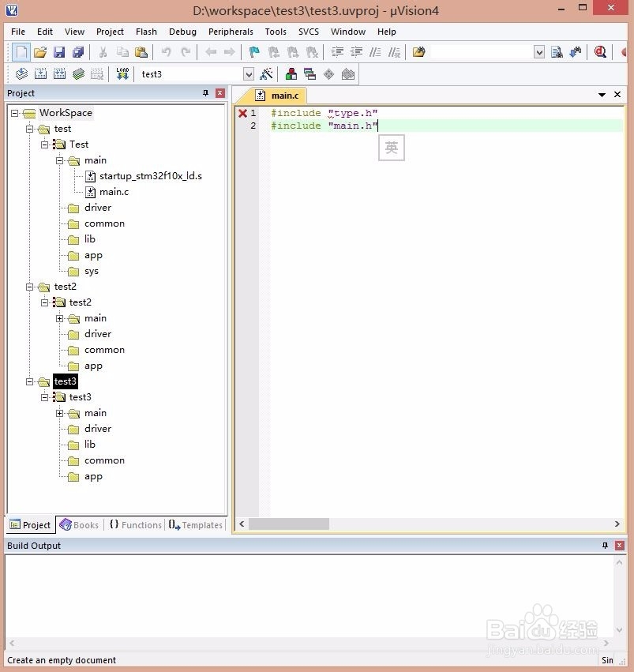634x672 pixels.
Task: Click the Incremental Find binoculars icon
Action: [x=576, y=52]
